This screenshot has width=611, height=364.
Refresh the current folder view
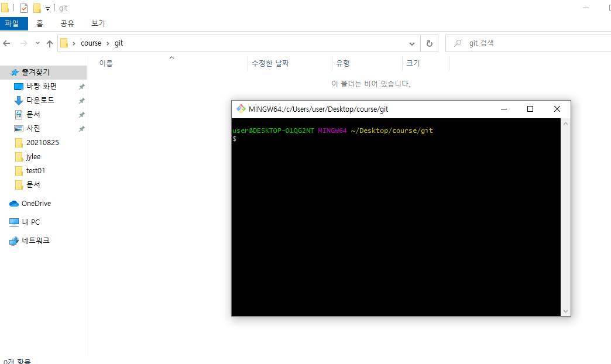[430, 44]
